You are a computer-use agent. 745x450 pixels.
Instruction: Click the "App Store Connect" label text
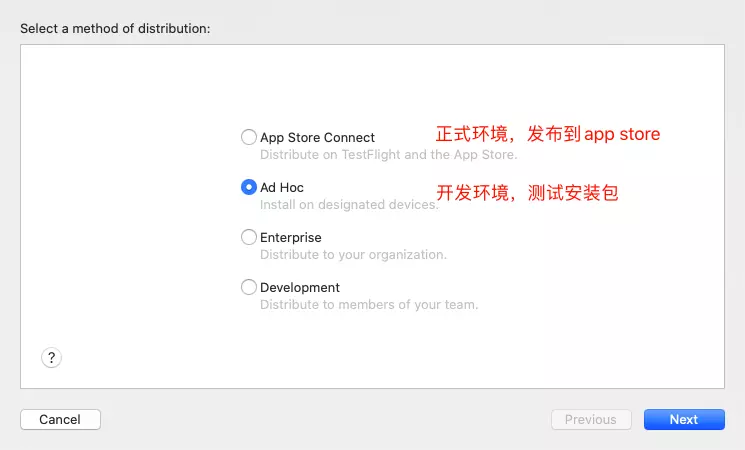pyautogui.click(x=317, y=138)
